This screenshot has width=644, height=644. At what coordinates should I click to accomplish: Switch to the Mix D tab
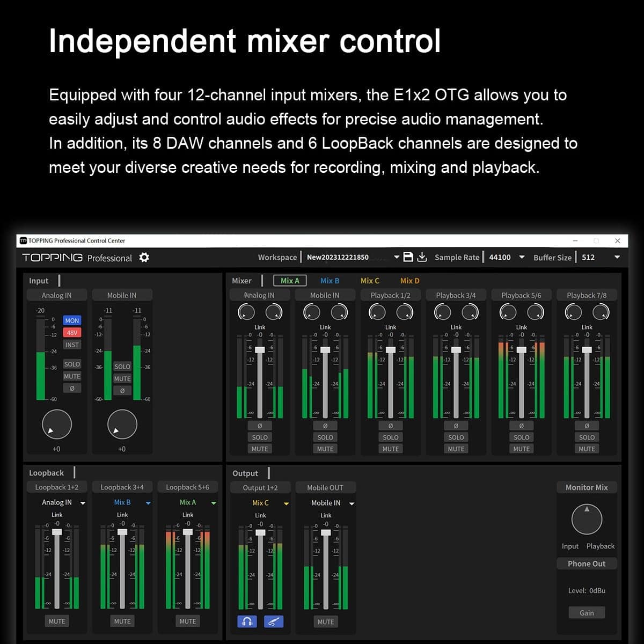coord(410,281)
